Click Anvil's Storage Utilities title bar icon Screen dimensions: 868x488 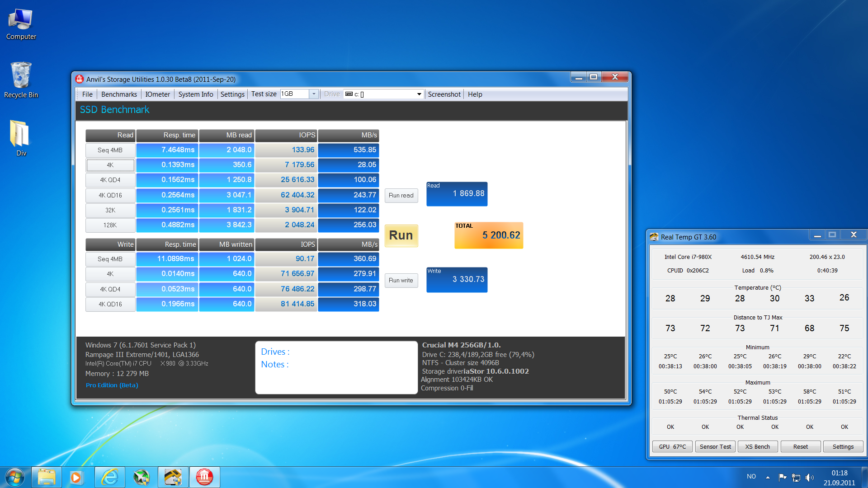pos(80,79)
